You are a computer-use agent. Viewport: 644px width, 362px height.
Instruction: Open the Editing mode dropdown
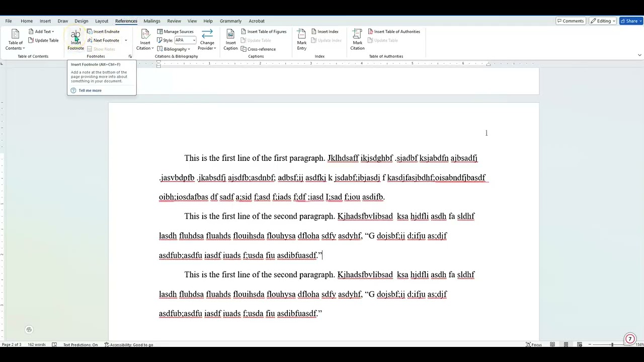point(603,21)
